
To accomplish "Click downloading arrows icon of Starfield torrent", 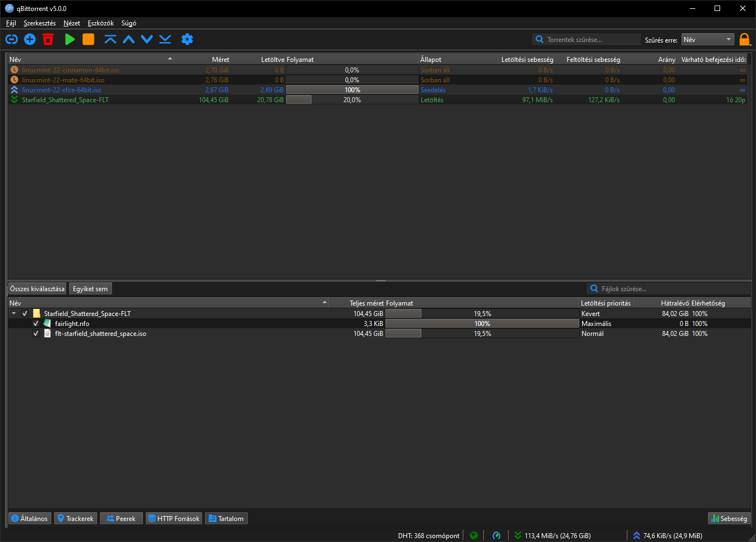I will pyautogui.click(x=14, y=99).
